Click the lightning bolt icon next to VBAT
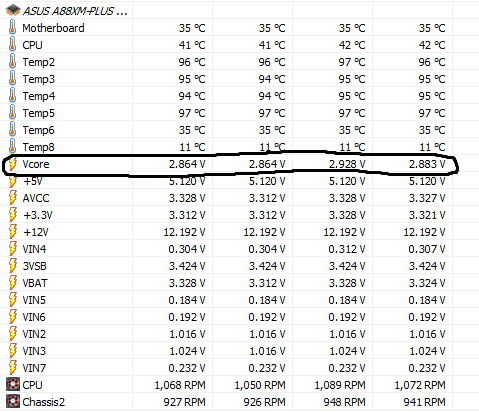The height and width of the screenshot is (412, 479). point(12,283)
